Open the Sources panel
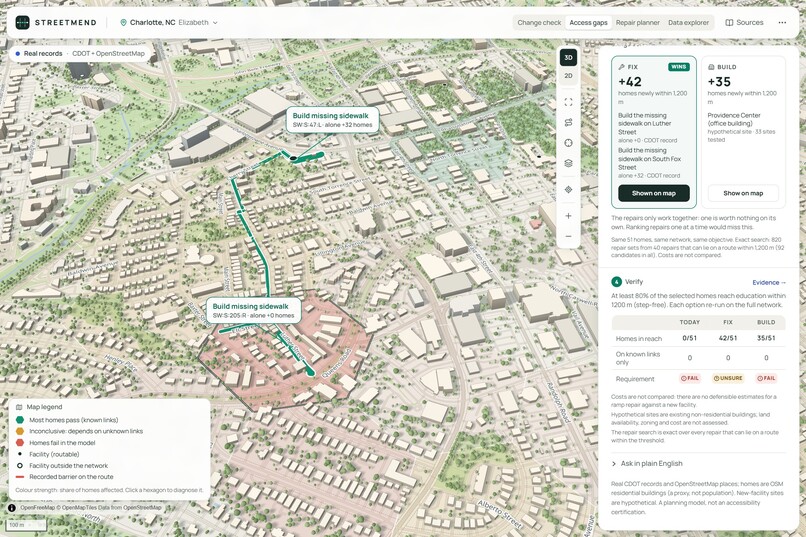Viewport: 806px width, 537px height. point(744,23)
